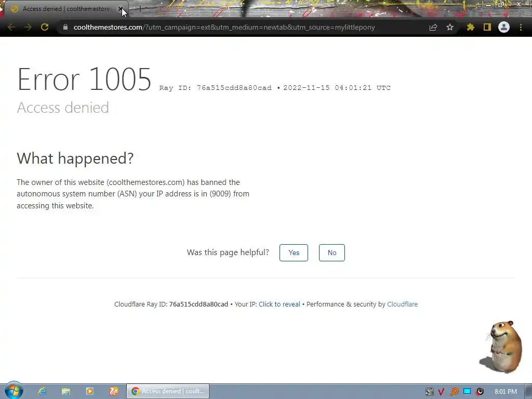Click Show desktop strip
This screenshot has height=399, width=532.
528,391
